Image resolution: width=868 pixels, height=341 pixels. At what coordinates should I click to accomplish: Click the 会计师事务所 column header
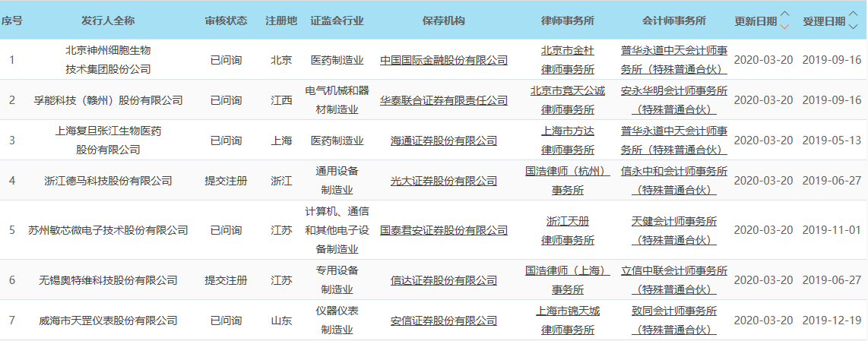(x=674, y=21)
